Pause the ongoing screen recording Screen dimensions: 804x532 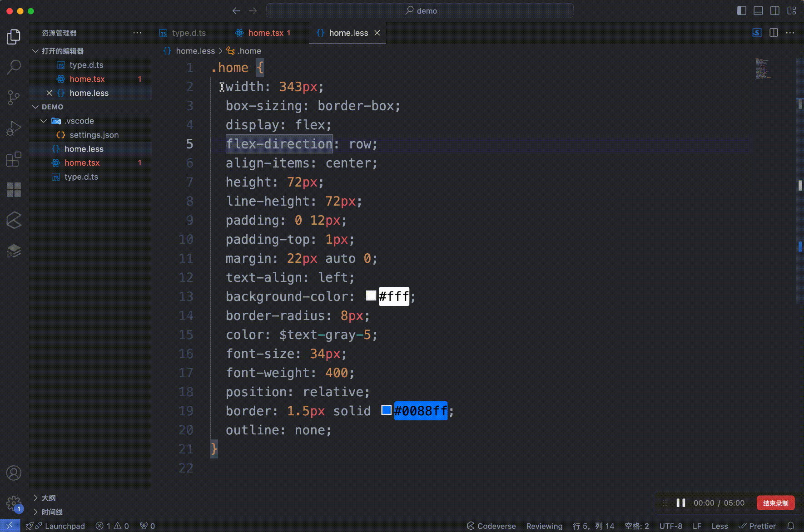(680, 502)
